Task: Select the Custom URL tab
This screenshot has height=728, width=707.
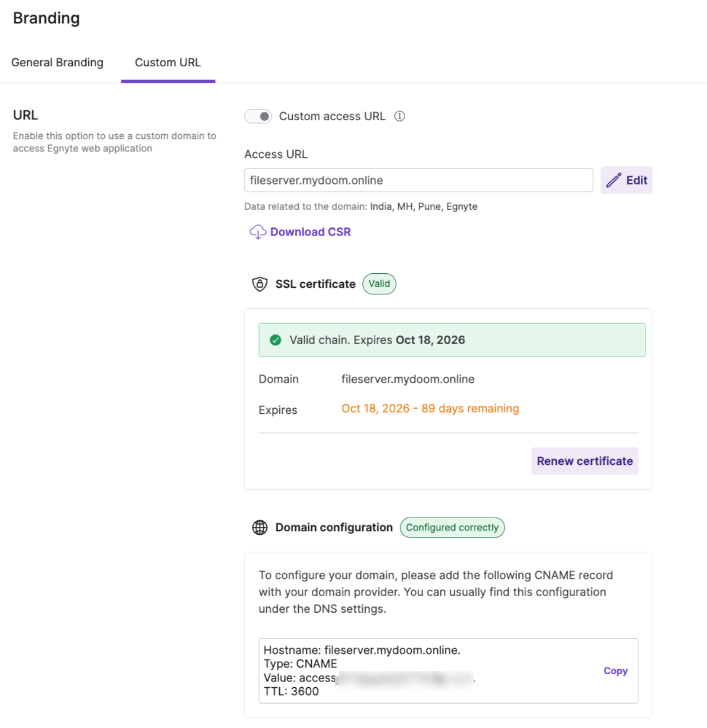Action: pyautogui.click(x=168, y=62)
